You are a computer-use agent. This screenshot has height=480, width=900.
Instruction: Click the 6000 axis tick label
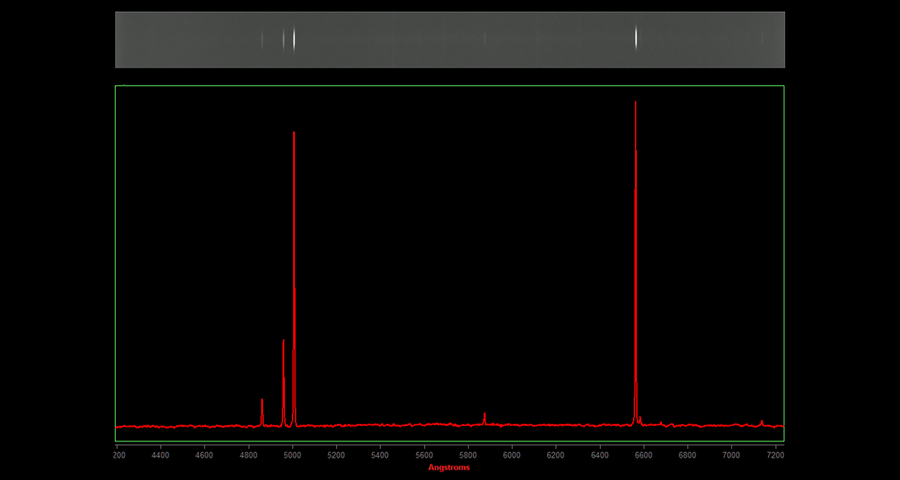click(512, 455)
